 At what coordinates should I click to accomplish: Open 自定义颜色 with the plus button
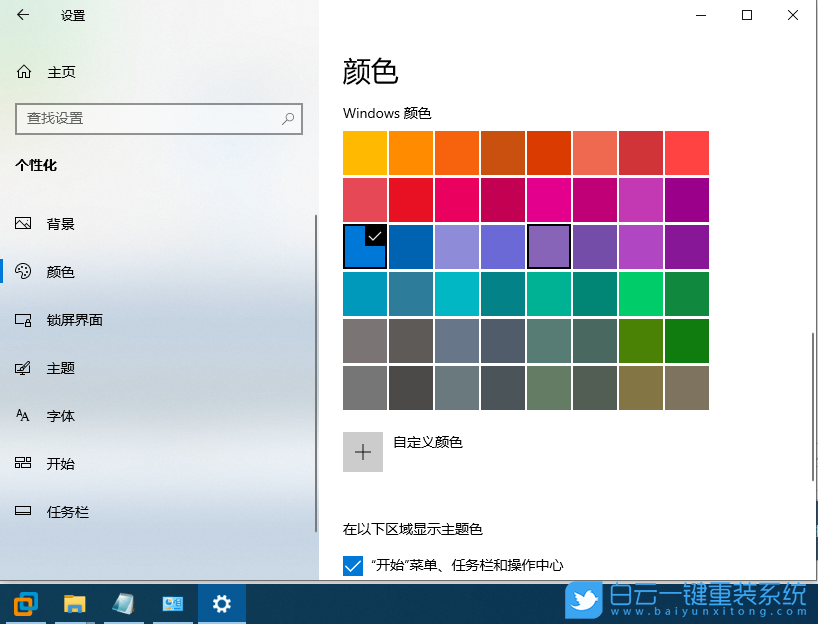[363, 451]
